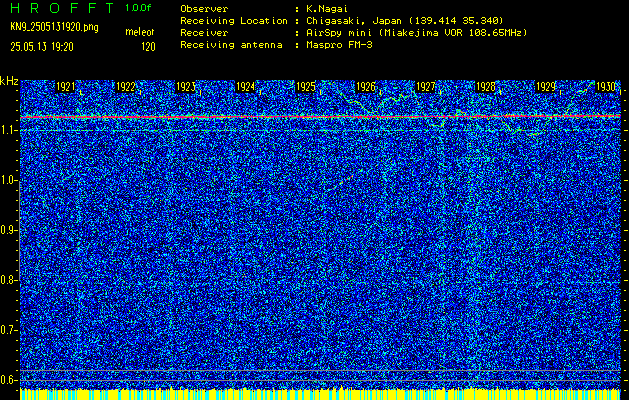Click Chigasaki, Japan coordinates text

[x=405, y=21]
